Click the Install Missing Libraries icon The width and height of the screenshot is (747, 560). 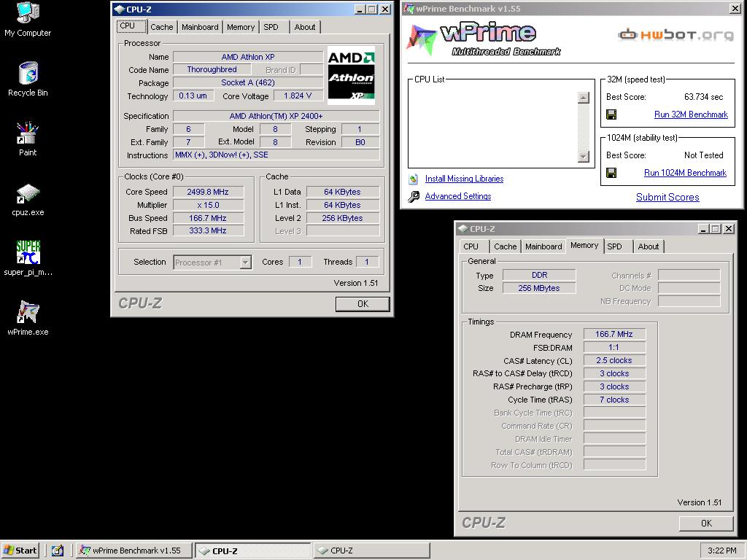(x=413, y=179)
